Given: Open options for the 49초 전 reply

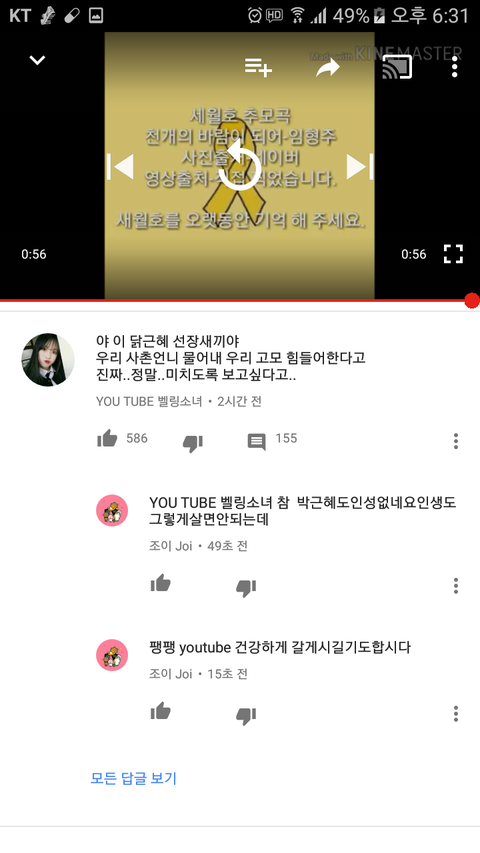Looking at the screenshot, I should [456, 586].
